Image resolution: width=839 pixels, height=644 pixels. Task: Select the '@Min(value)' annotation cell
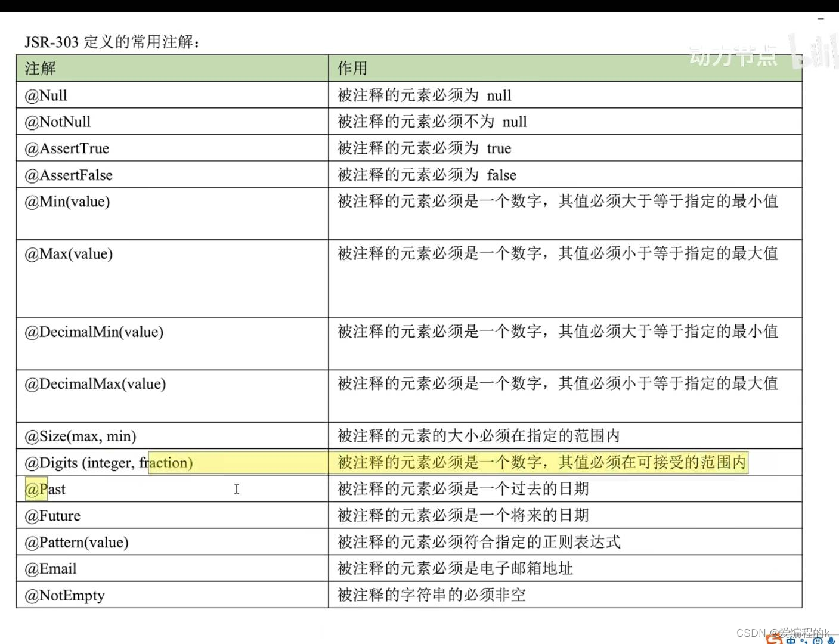point(172,213)
